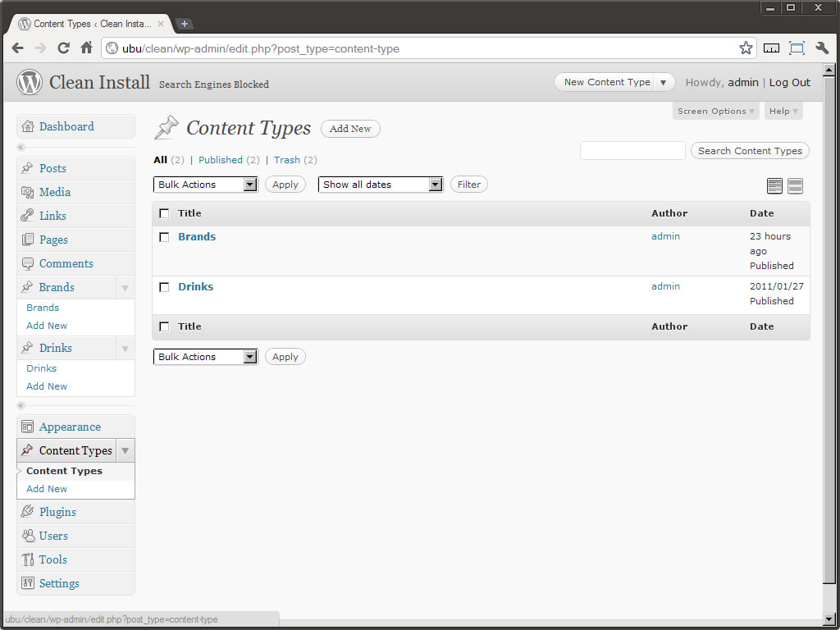Click the Media icon in the sidebar
Image resolution: width=840 pixels, height=630 pixels.
point(27,192)
